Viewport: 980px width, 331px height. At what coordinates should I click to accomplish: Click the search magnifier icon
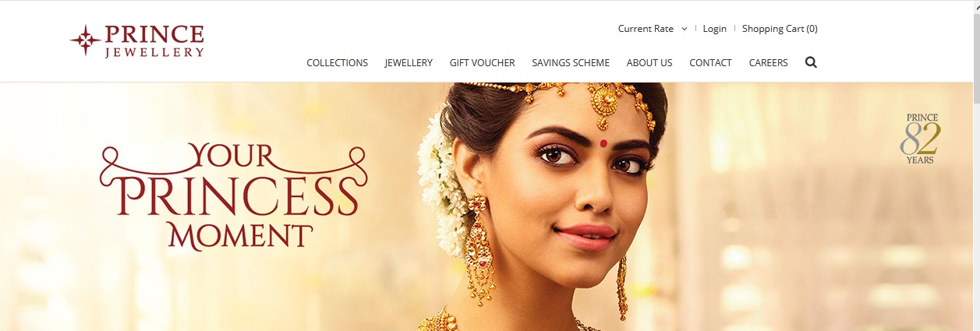pos(811,62)
